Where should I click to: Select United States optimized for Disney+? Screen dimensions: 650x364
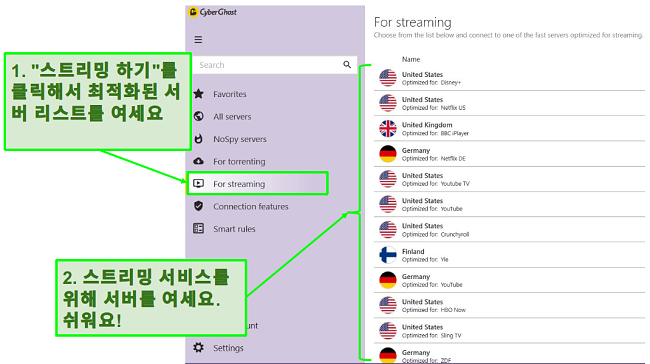(x=509, y=78)
